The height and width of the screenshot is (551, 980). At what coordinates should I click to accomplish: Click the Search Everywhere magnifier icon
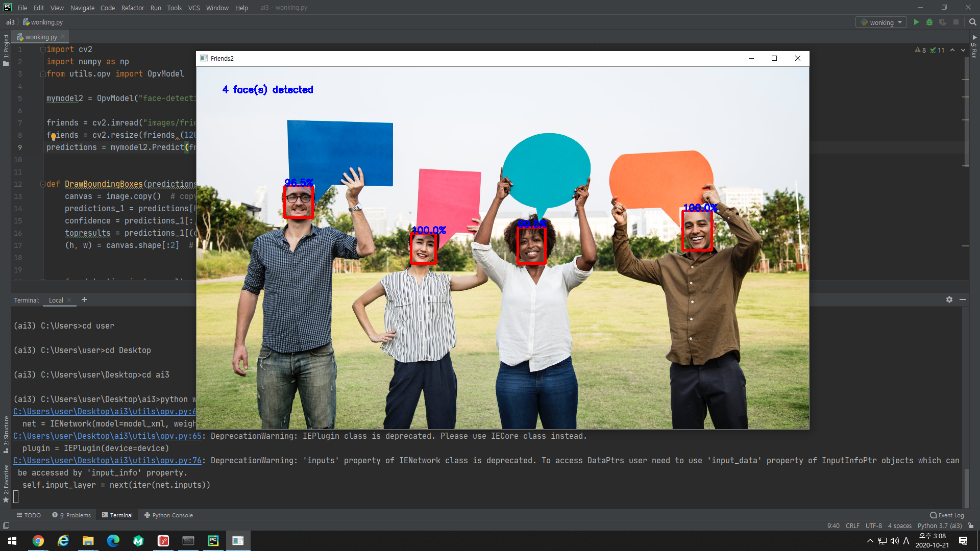(x=972, y=22)
